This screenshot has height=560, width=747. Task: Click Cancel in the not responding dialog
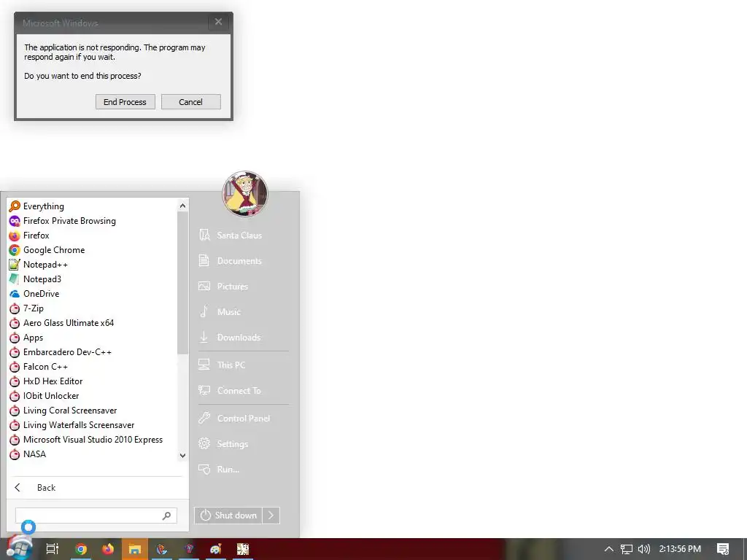tap(191, 102)
